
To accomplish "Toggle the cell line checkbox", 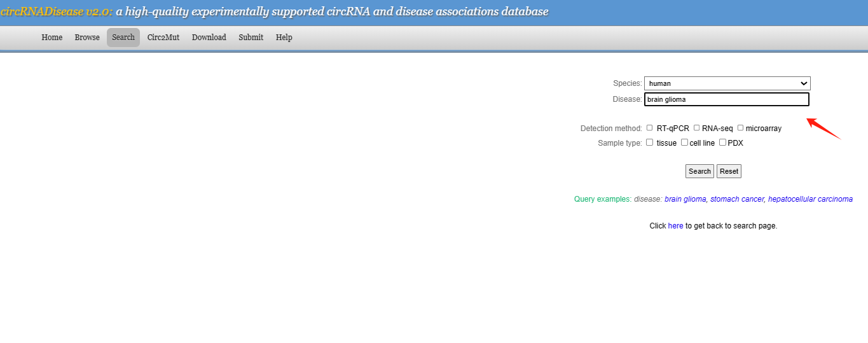I will [x=684, y=143].
